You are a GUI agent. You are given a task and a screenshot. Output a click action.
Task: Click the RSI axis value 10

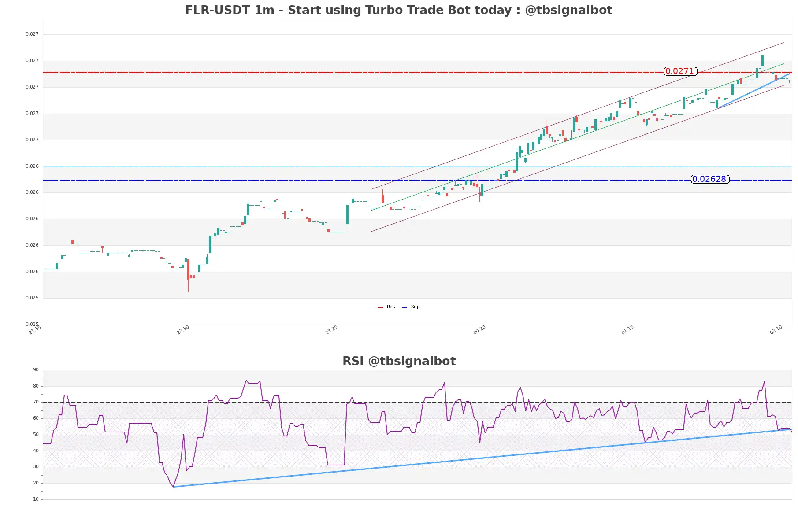tap(36, 499)
